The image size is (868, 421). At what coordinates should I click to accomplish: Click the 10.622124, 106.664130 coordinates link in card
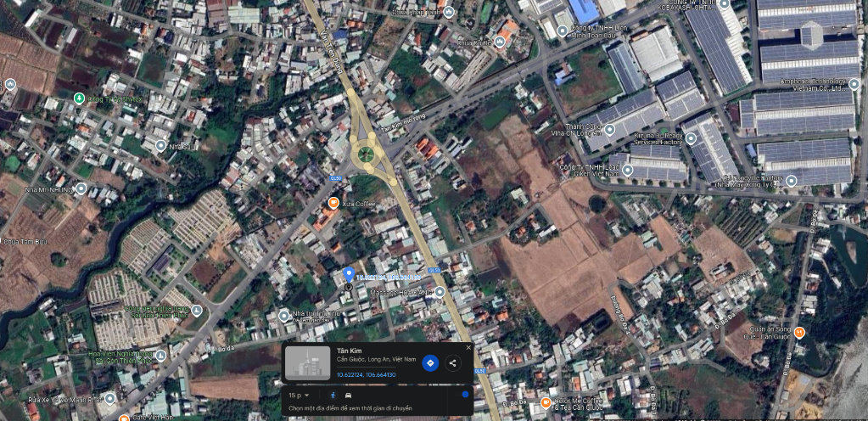(x=366, y=373)
